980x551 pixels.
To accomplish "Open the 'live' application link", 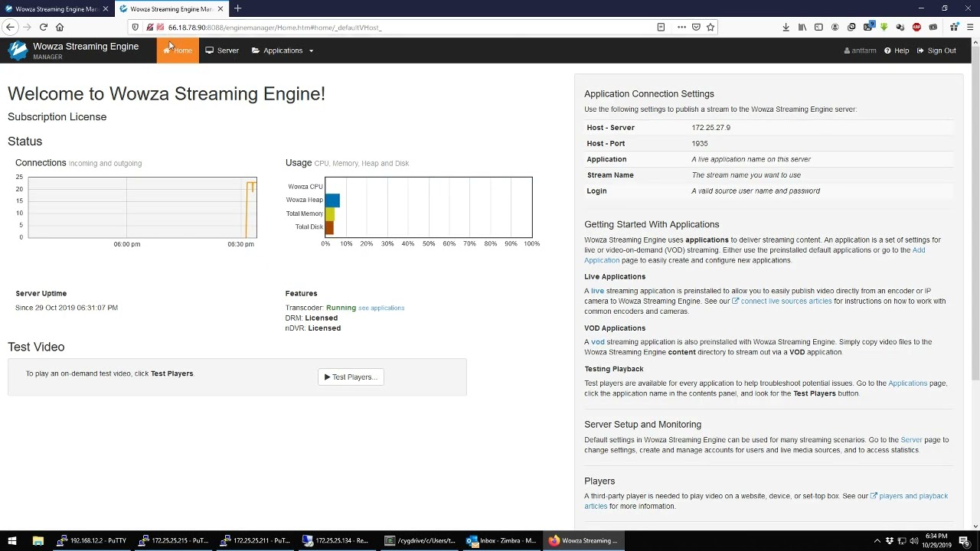I will (x=597, y=291).
